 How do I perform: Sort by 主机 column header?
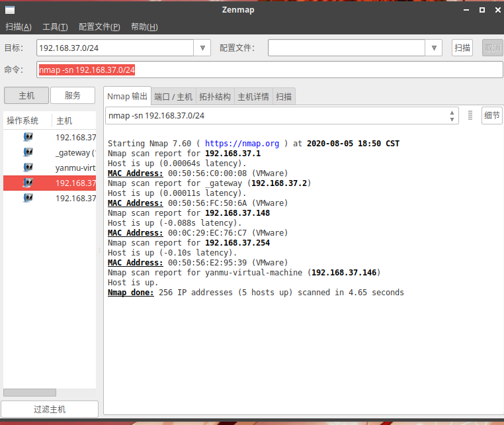(x=74, y=120)
